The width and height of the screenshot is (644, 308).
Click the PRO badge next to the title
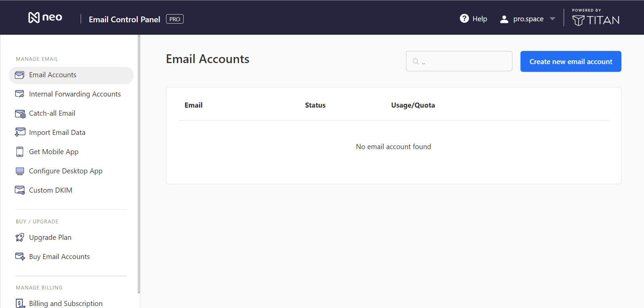click(x=175, y=19)
